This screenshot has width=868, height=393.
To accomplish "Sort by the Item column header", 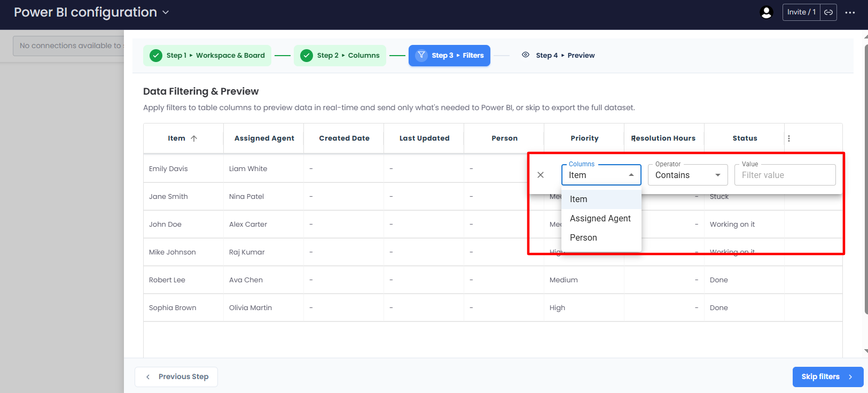I will (x=183, y=138).
